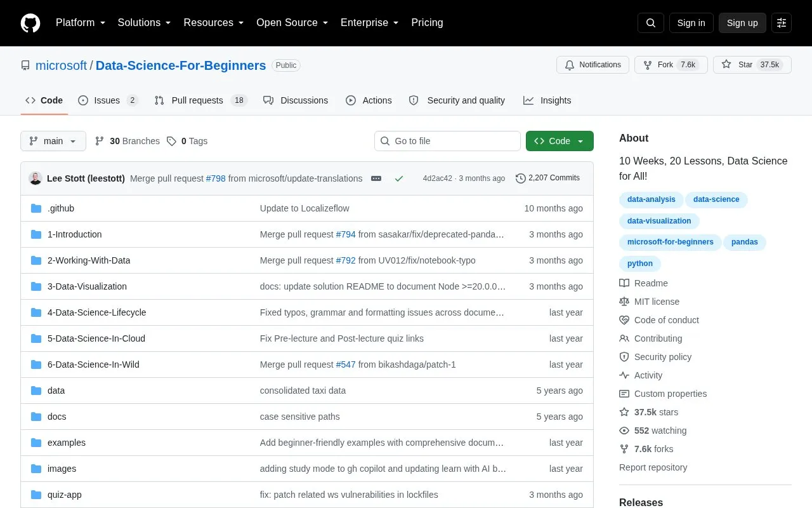Viewport: 812px width, 508px height.
Task: Open the Solutions dropdown menu
Action: 144,23
